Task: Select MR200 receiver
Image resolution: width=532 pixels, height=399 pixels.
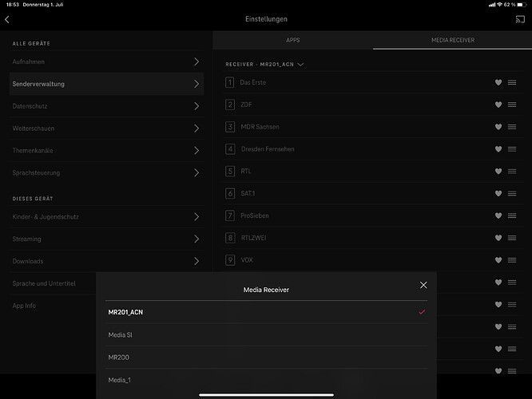Action: pos(266,358)
